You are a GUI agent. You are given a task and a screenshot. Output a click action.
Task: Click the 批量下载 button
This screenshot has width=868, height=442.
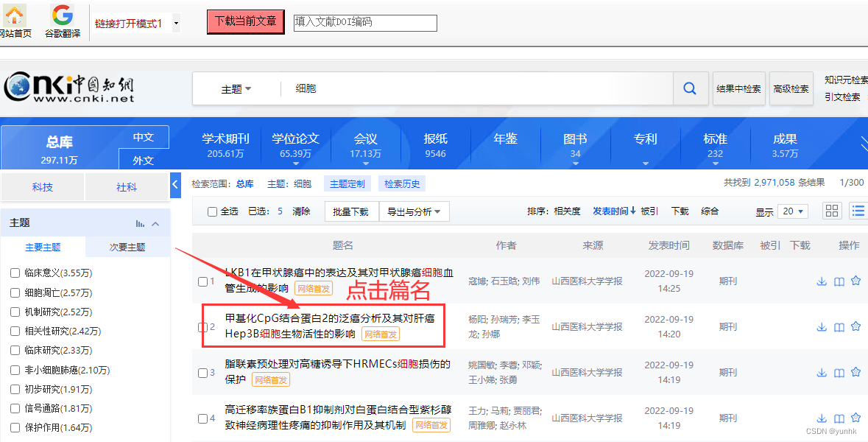click(351, 211)
